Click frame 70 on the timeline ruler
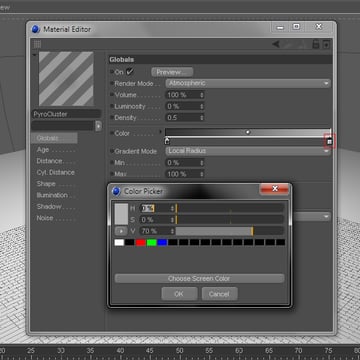 (298, 350)
